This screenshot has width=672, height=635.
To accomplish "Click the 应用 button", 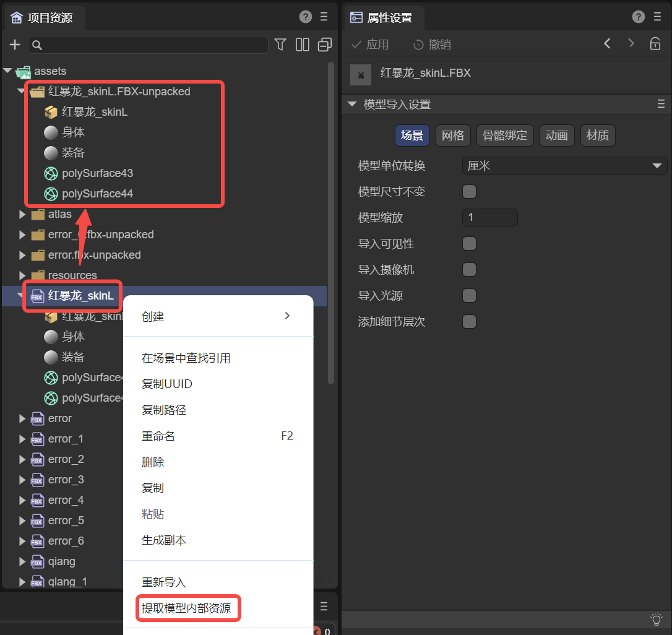I will [370, 45].
